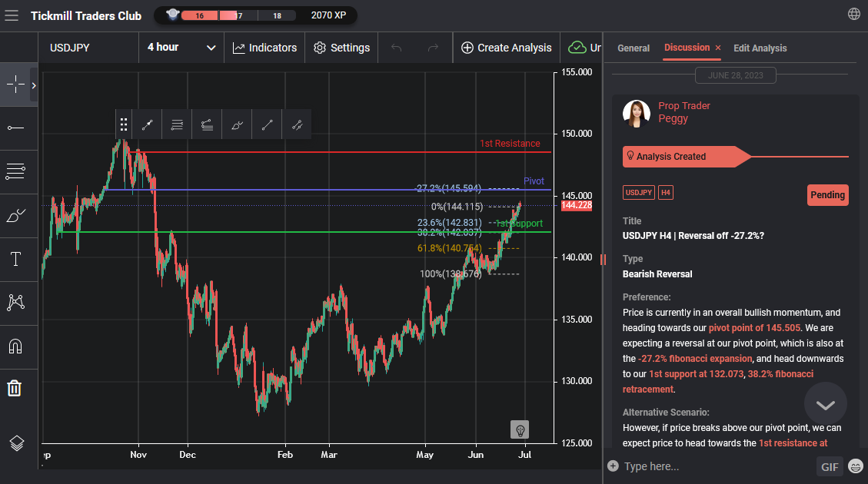Viewport: 868px width, 484px height.
Task: Open the GIF picker
Action: click(x=830, y=467)
